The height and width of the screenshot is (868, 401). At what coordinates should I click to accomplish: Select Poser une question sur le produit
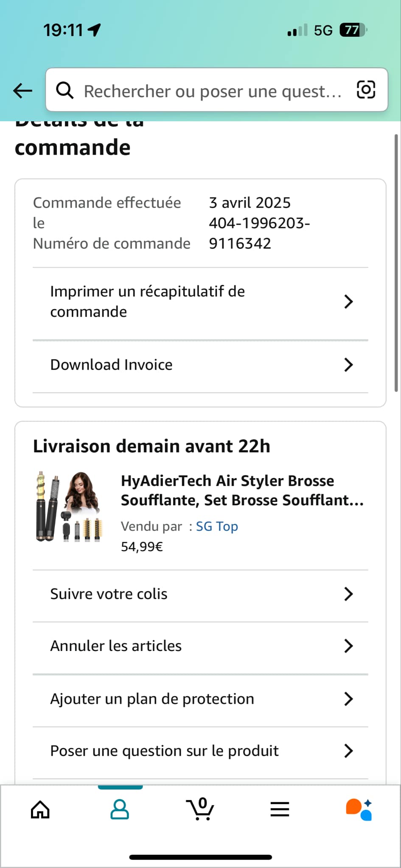click(164, 751)
